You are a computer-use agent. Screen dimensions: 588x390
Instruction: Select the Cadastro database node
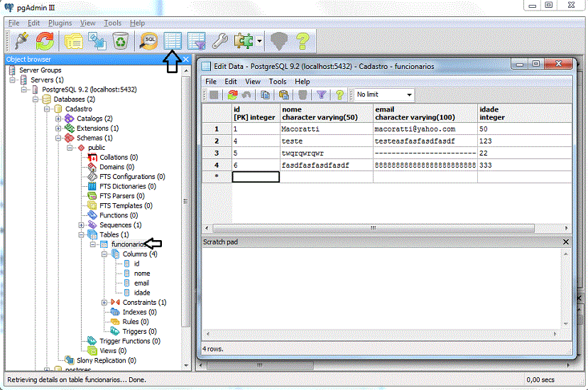78,109
